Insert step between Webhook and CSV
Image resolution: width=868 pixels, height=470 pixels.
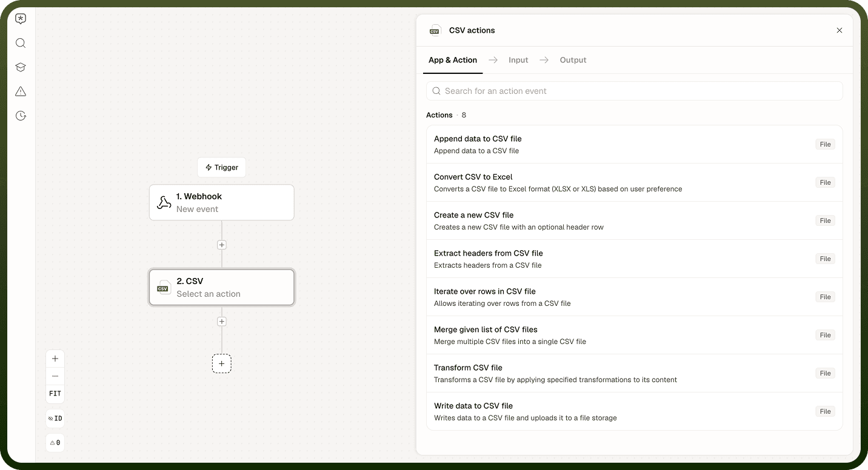point(222,245)
